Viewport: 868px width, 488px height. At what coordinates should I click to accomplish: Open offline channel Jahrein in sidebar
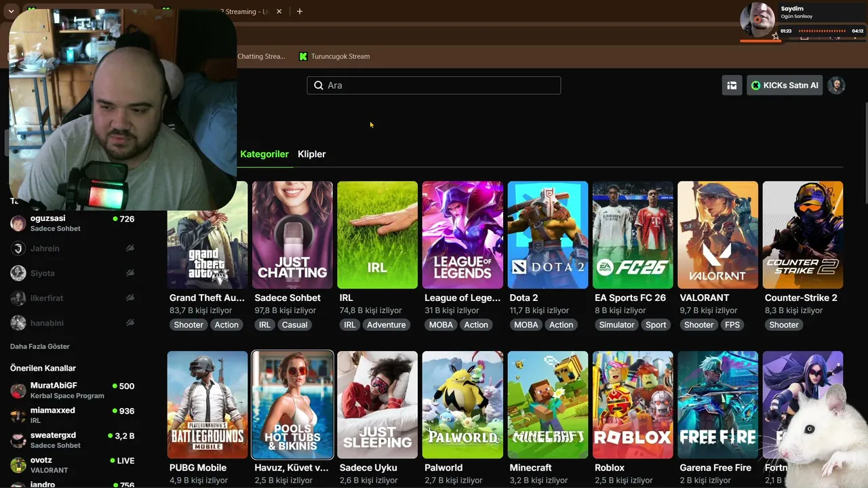pos(73,249)
